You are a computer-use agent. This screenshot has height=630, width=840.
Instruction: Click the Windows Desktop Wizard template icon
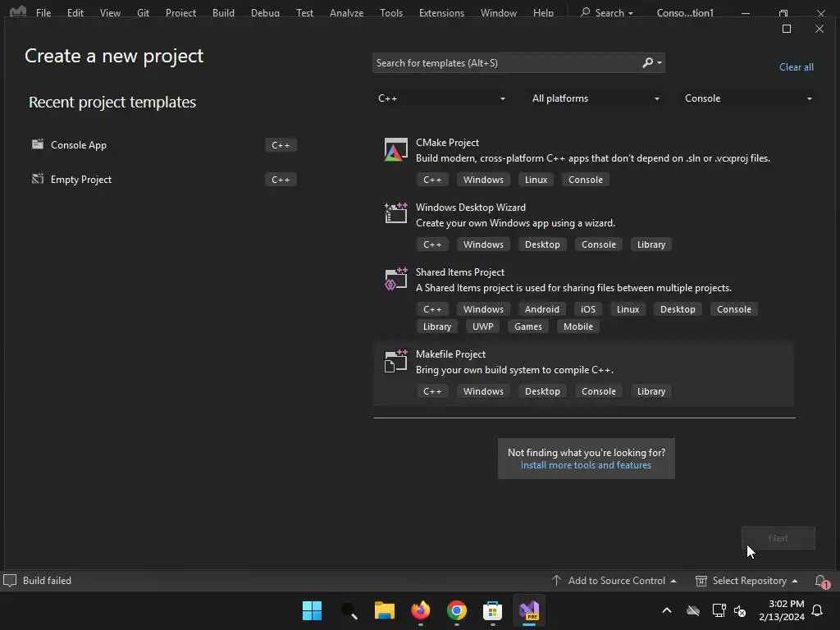click(396, 212)
